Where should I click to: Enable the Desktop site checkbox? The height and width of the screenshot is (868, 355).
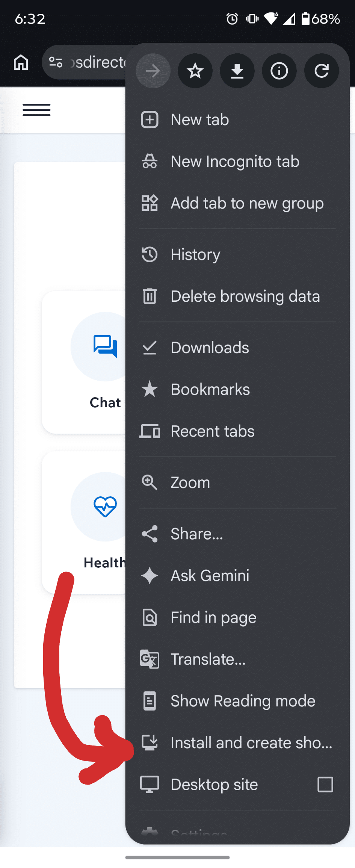point(325,785)
